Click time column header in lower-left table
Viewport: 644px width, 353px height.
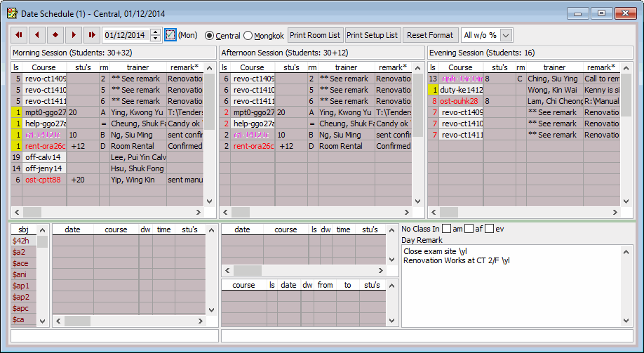(163, 229)
